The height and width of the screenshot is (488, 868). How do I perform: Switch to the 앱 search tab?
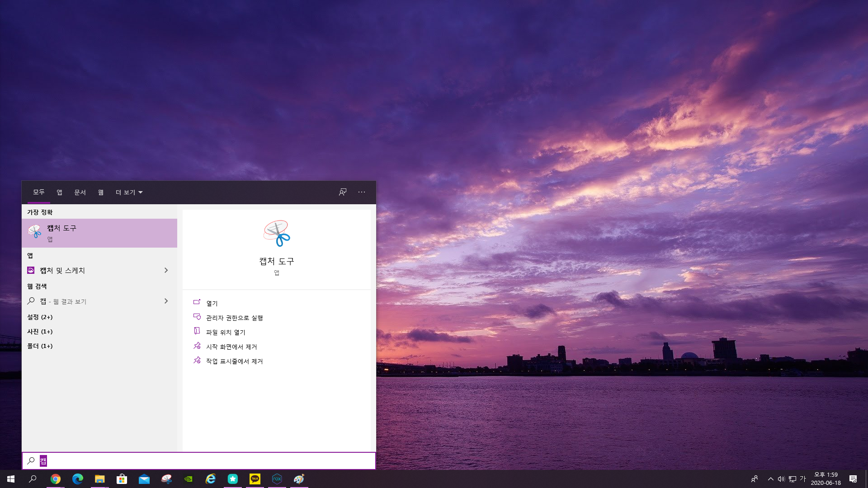click(x=59, y=192)
